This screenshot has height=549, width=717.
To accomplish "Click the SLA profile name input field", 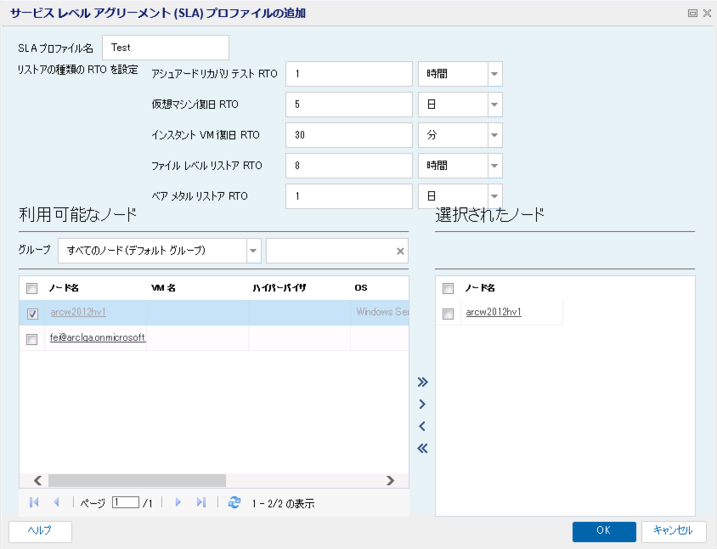I will [x=165, y=48].
